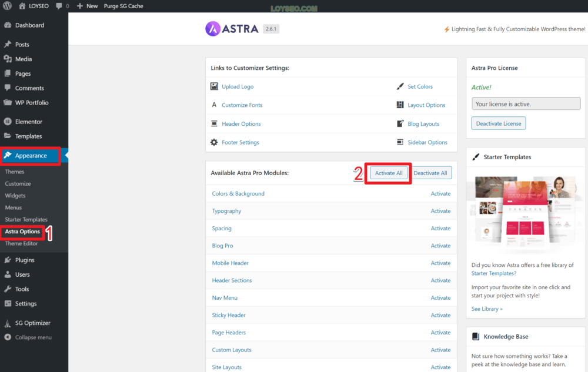This screenshot has height=372, width=588.
Task: Click the Upload Logo image icon
Action: pyautogui.click(x=214, y=86)
